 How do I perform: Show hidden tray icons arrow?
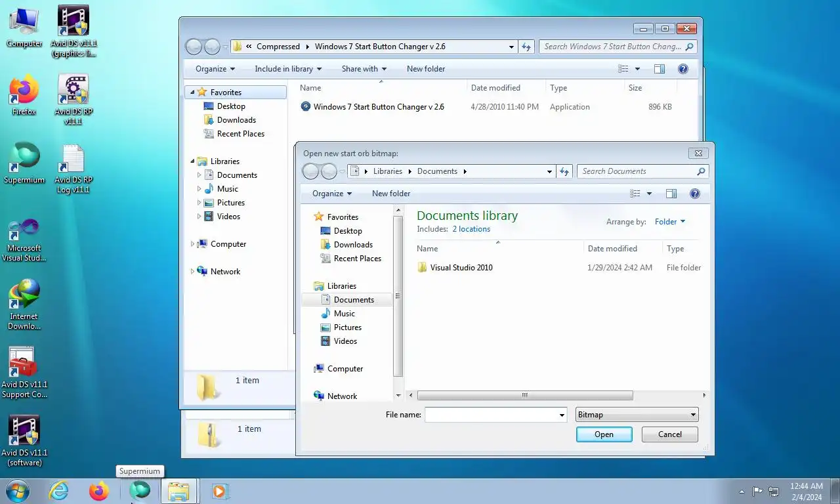(x=742, y=491)
